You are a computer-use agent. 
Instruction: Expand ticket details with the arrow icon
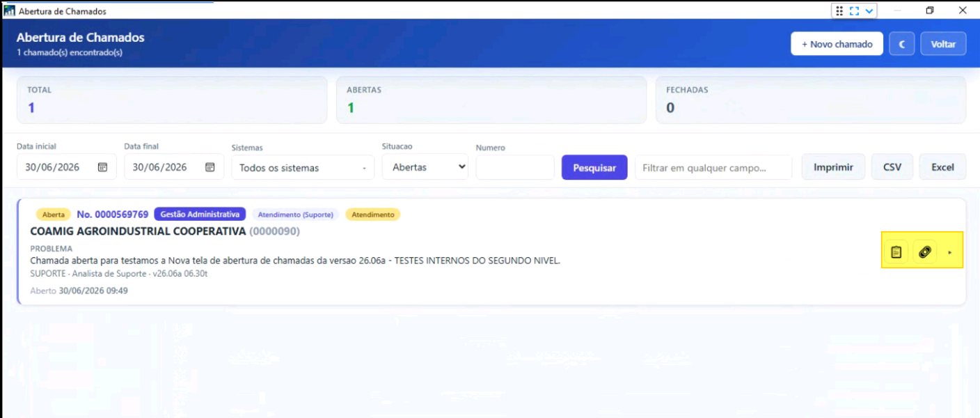[950, 252]
